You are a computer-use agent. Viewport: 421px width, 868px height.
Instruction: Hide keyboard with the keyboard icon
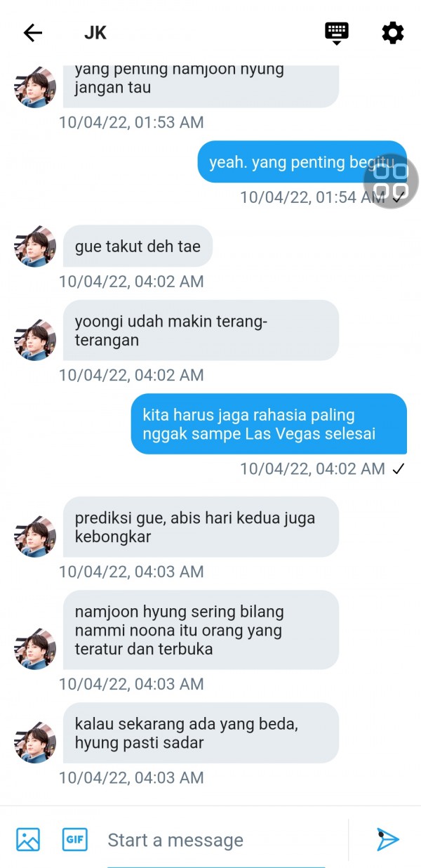[x=337, y=33]
